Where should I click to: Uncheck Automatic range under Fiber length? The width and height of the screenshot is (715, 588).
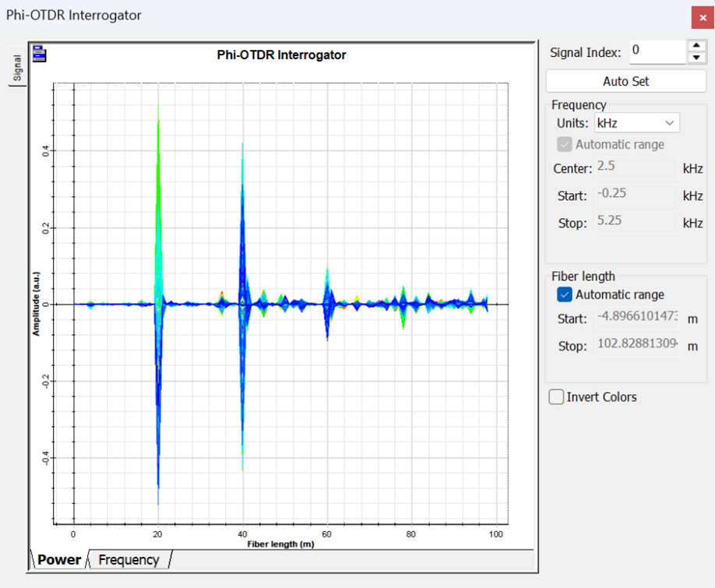[565, 295]
